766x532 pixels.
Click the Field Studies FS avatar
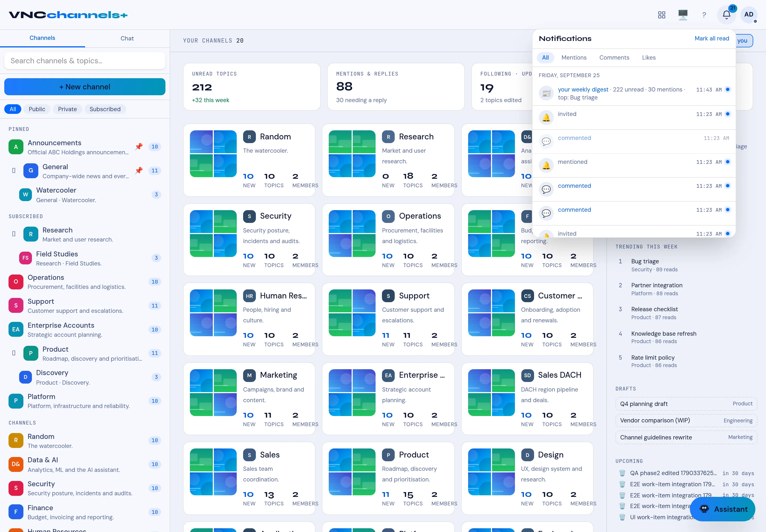pos(25,258)
